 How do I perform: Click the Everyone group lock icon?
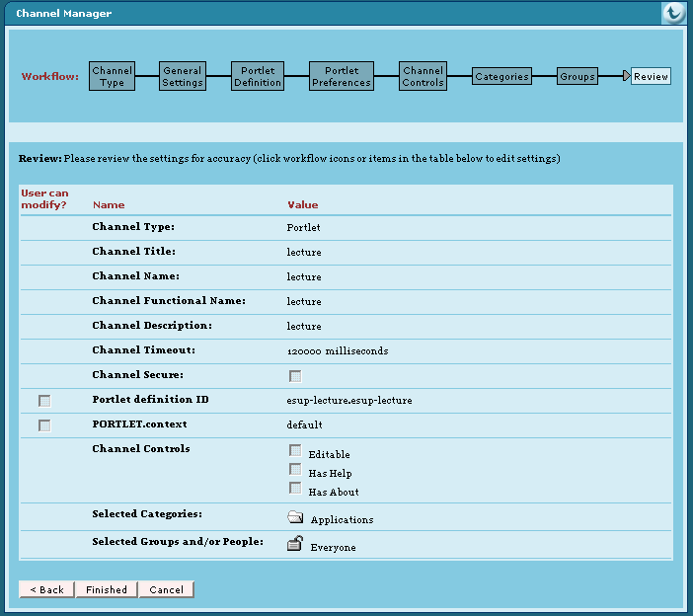click(295, 543)
